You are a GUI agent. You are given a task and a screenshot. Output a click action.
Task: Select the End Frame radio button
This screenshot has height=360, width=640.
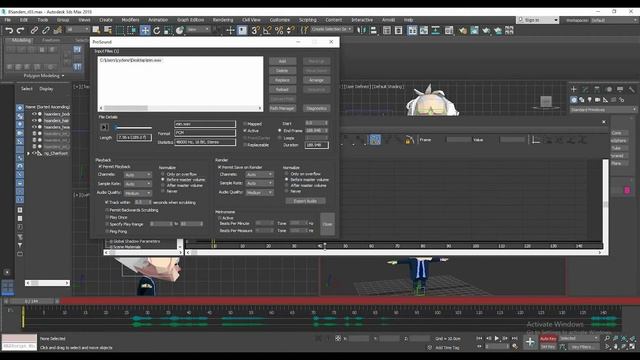pyautogui.click(x=280, y=131)
